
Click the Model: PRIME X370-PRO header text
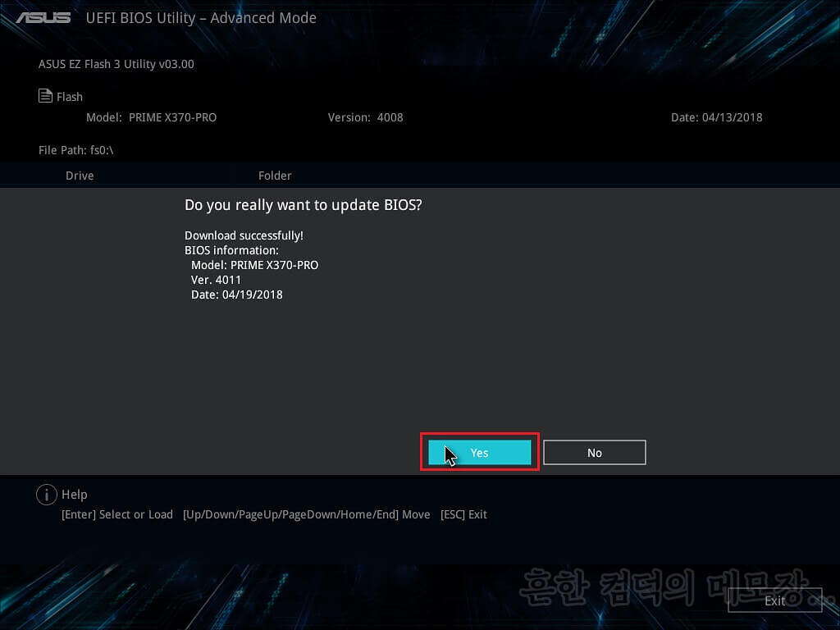tap(151, 117)
